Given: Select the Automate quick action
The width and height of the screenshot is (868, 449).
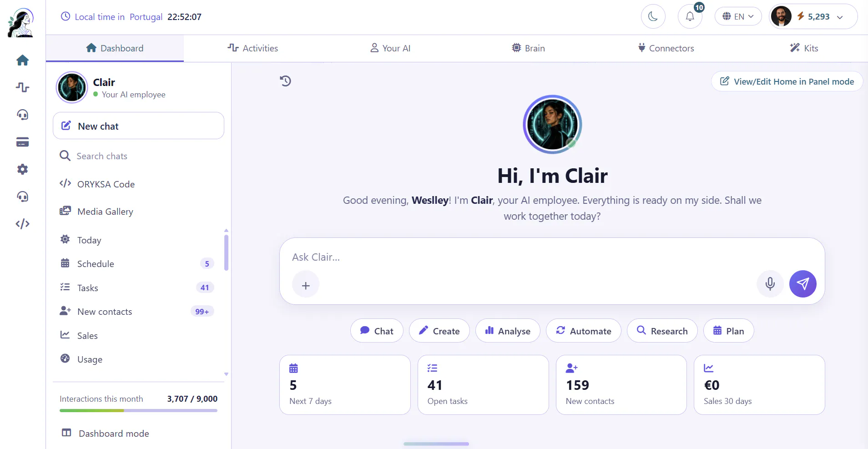Looking at the screenshot, I should 584,331.
